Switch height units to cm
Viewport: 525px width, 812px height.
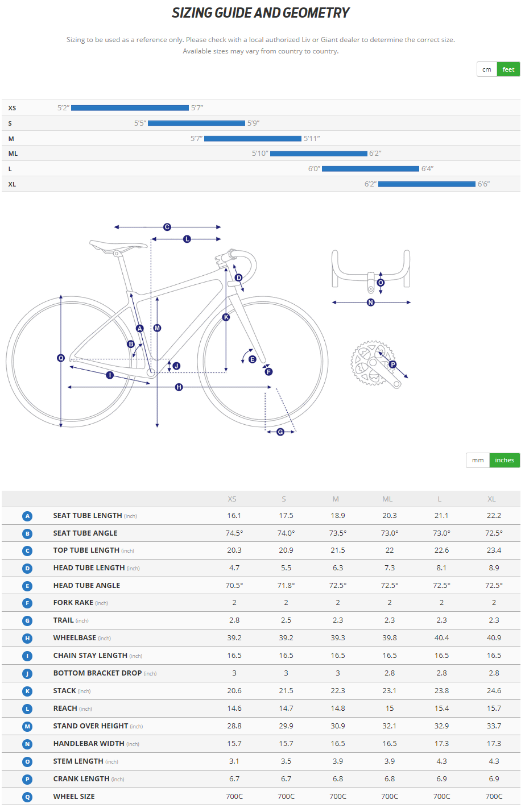[487, 69]
